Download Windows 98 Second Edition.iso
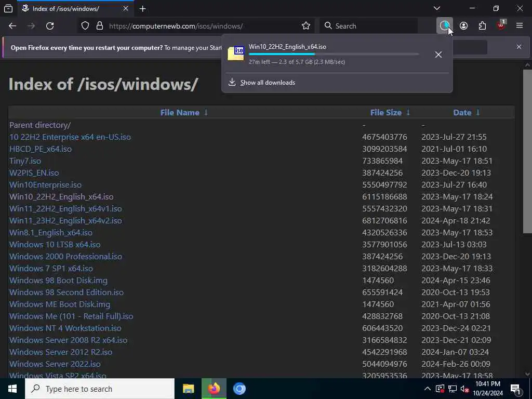532x399 pixels. point(66,292)
